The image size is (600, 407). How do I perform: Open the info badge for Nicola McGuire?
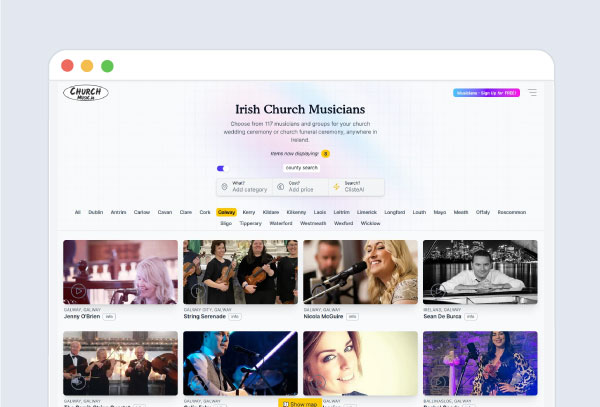pyautogui.click(x=352, y=317)
